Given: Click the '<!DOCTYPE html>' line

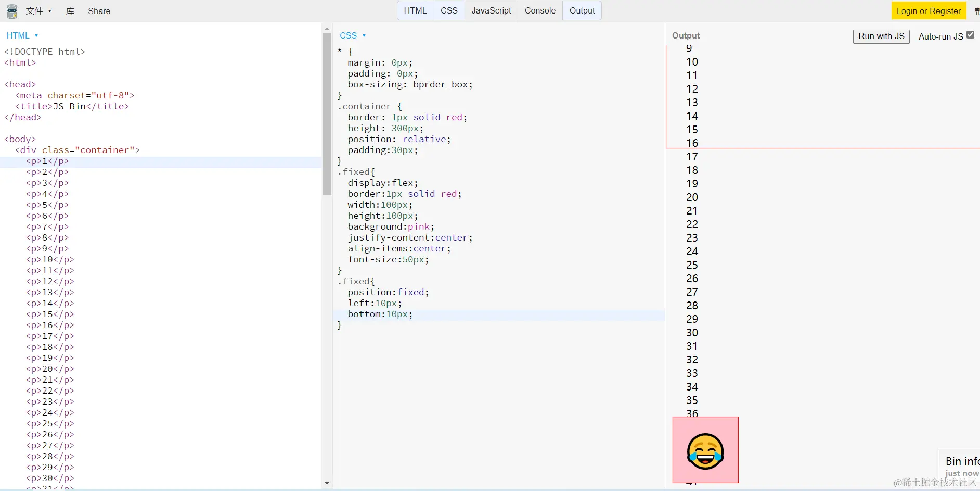Looking at the screenshot, I should click(45, 52).
